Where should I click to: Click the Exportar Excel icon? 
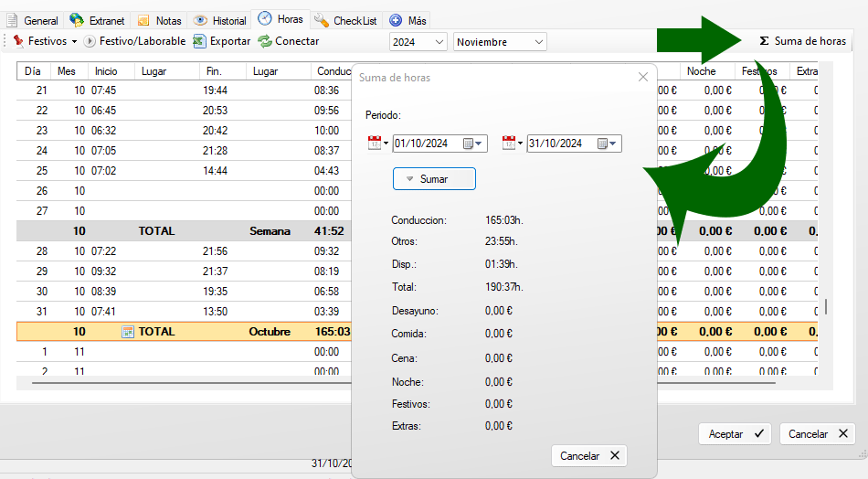199,41
